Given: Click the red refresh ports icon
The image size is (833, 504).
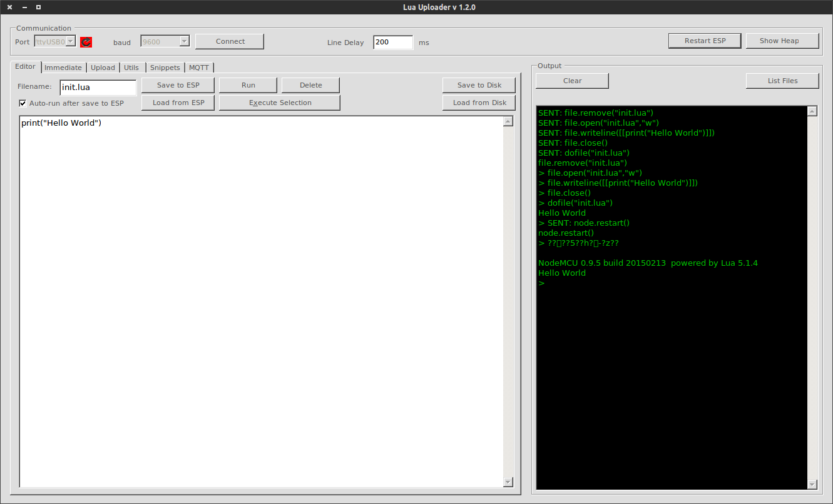Looking at the screenshot, I should click(86, 42).
